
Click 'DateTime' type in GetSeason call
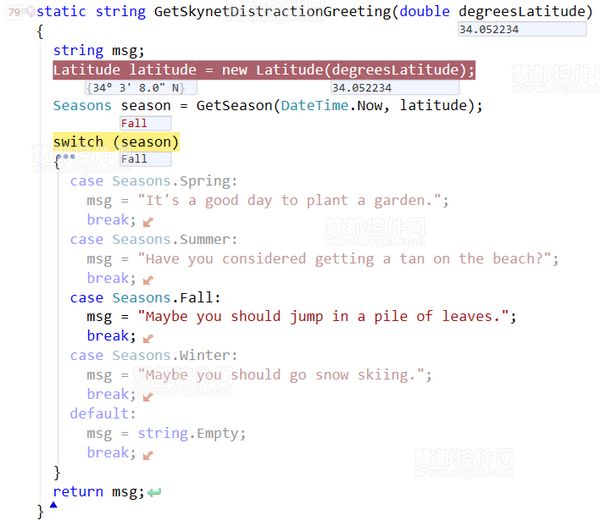(x=315, y=105)
